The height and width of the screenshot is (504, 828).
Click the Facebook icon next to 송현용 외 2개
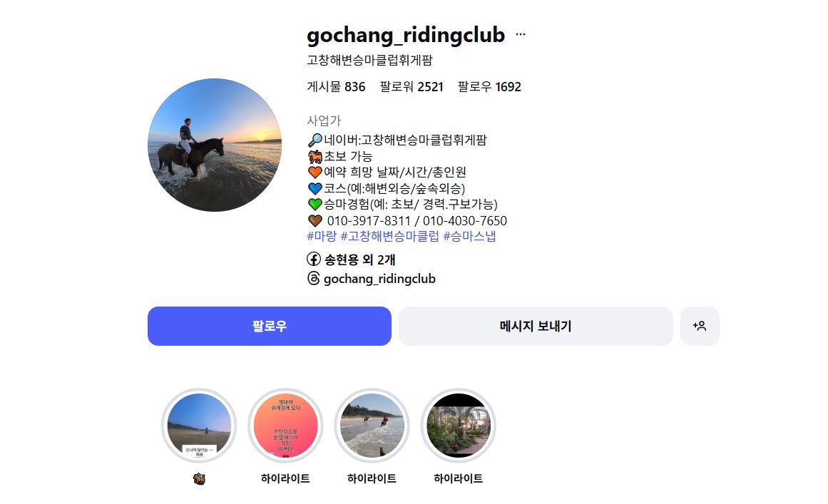pyautogui.click(x=314, y=259)
